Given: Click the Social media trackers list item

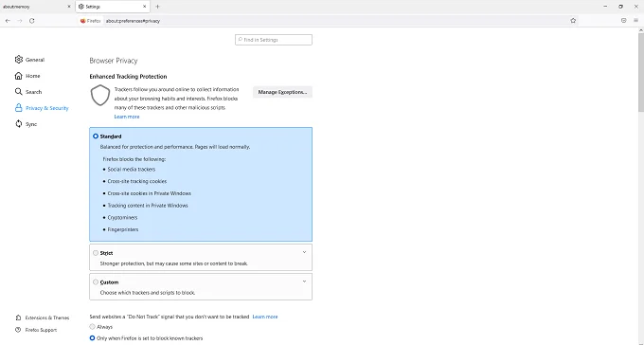Looking at the screenshot, I should tap(132, 169).
